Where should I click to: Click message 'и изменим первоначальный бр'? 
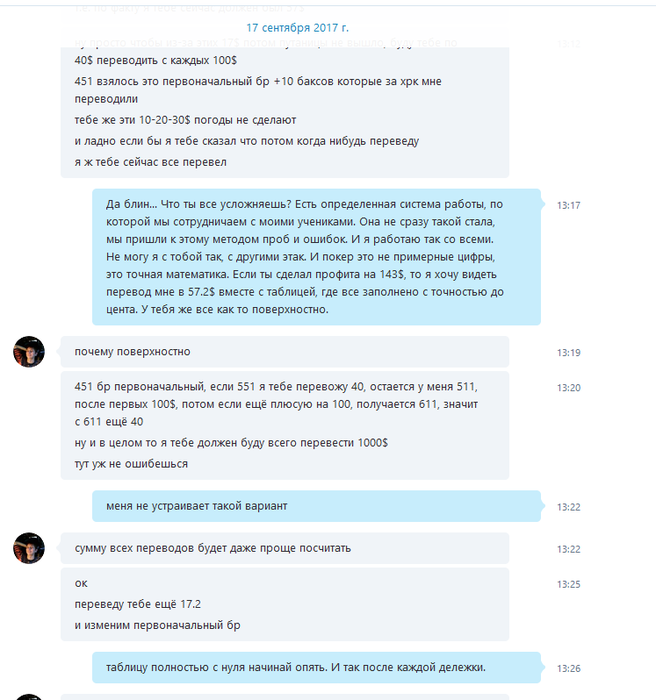157,625
